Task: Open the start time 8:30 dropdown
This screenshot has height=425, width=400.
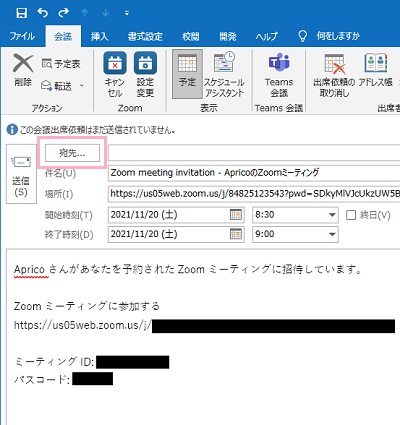Action: click(x=332, y=215)
